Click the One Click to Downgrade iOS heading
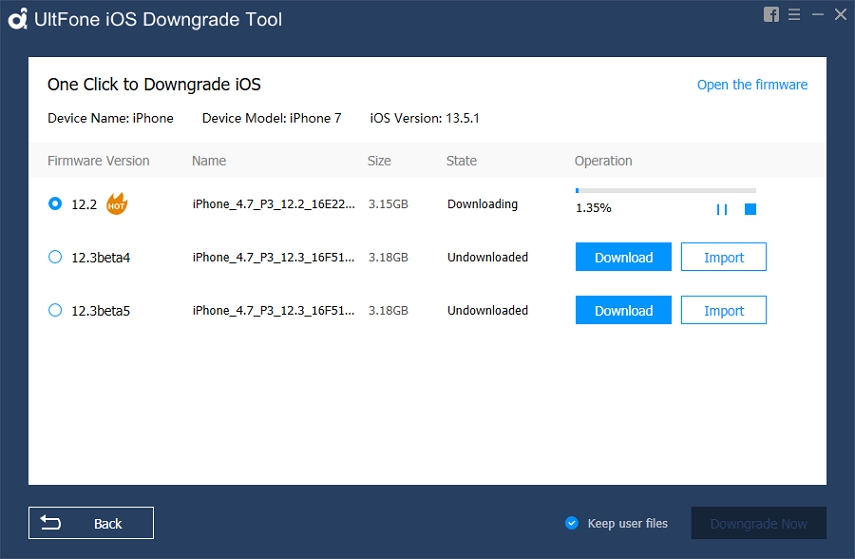Screen dimensions: 855x559 pos(154,85)
